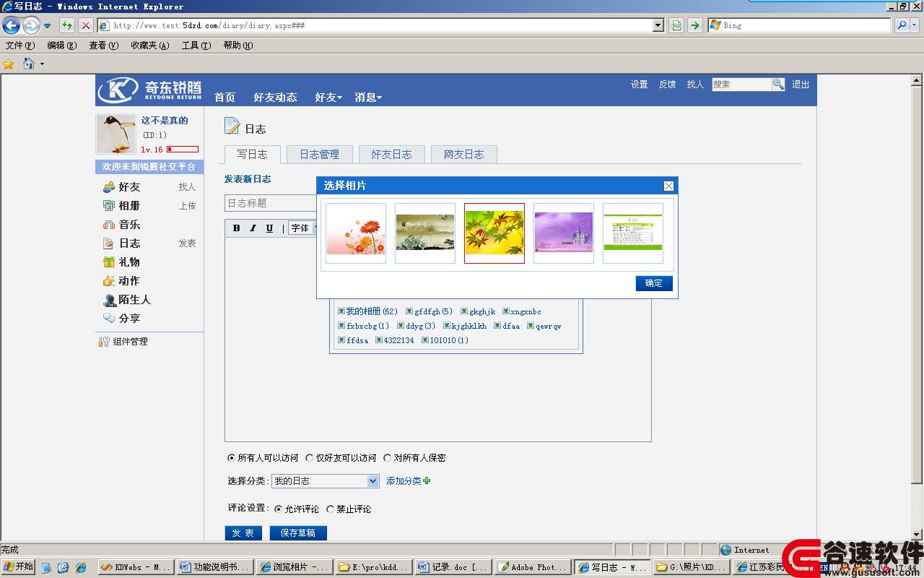
Task: Open the 查看(V) menu
Action: (103, 46)
